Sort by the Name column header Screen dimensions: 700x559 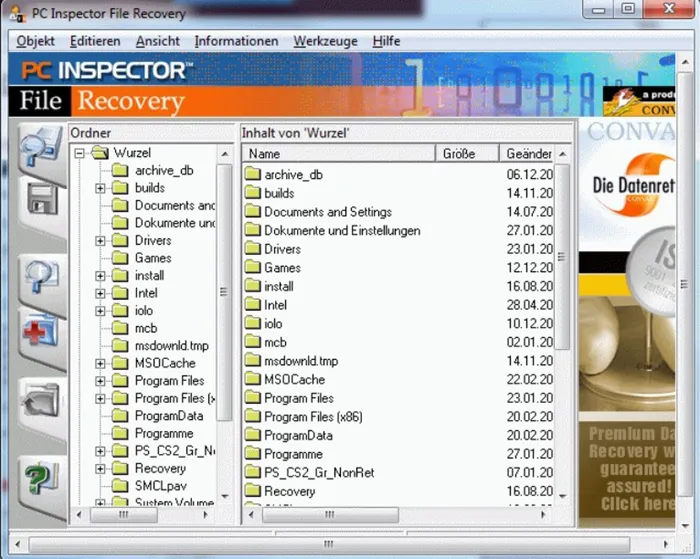(x=339, y=154)
